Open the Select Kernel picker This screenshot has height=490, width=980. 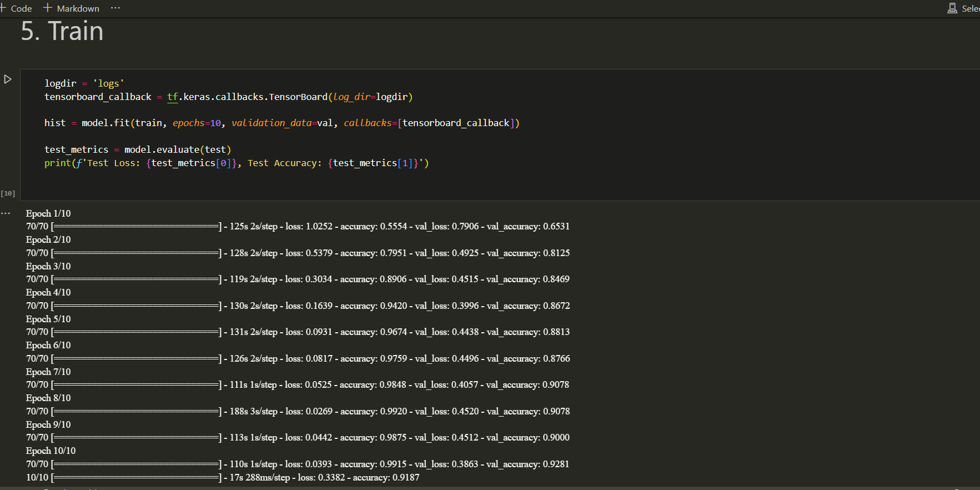(964, 8)
